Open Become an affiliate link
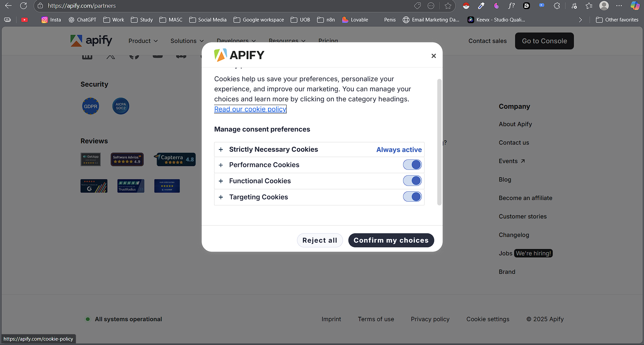Screen dimensions: 644x345 [x=526, y=198]
